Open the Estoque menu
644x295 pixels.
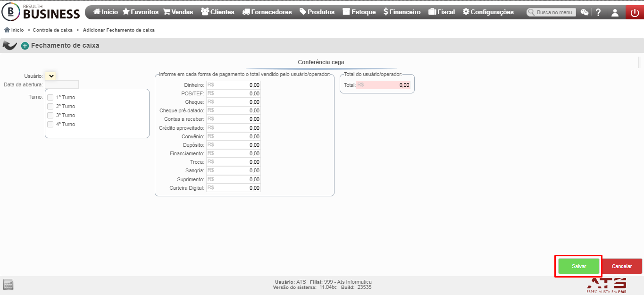click(359, 12)
